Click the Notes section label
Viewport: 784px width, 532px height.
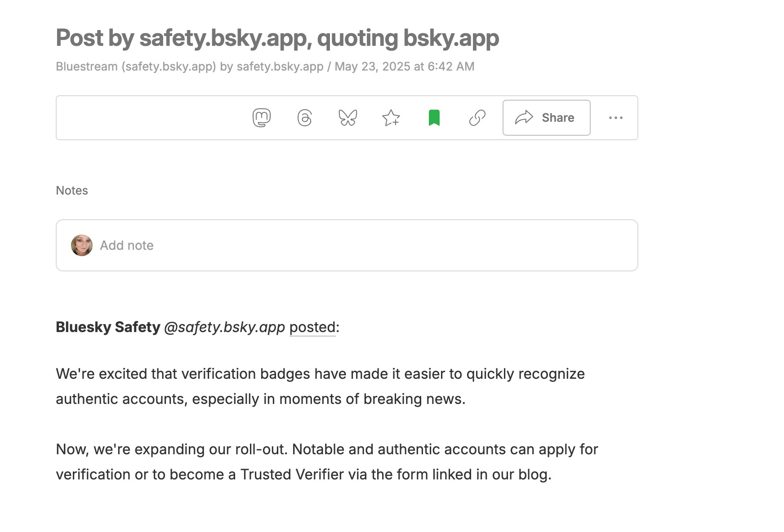[72, 191]
